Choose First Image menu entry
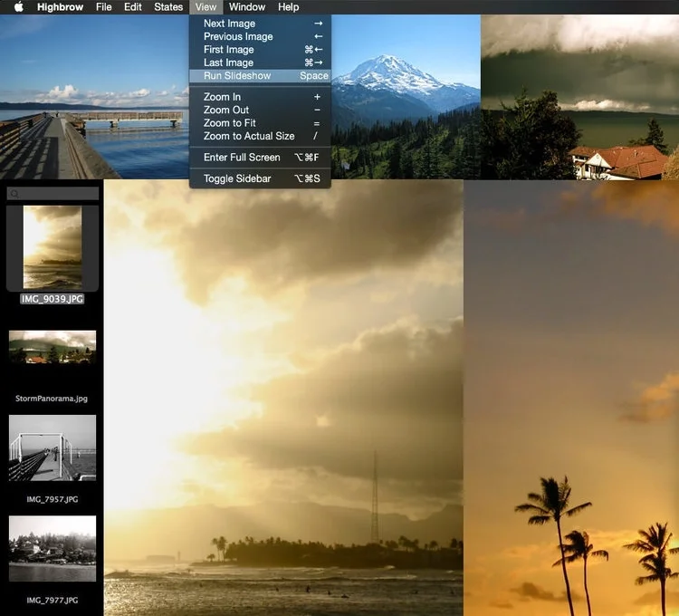679x616 pixels. (x=260, y=50)
